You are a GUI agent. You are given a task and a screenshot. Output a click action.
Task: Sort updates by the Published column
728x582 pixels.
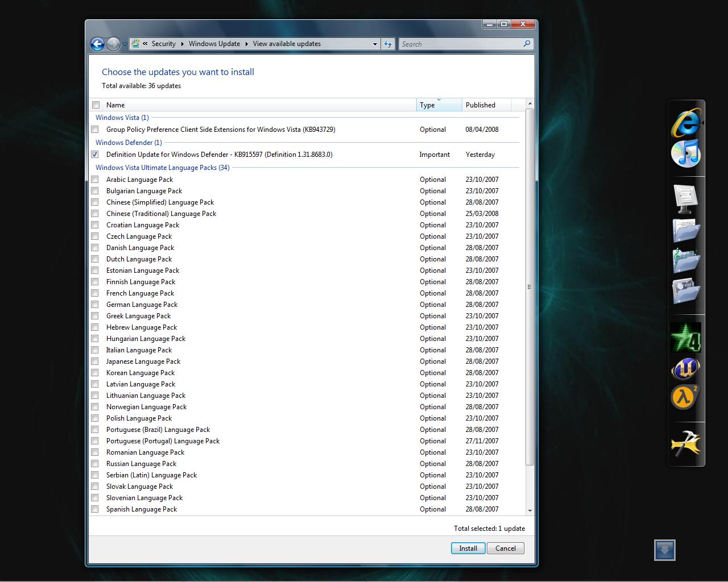pyautogui.click(x=486, y=105)
